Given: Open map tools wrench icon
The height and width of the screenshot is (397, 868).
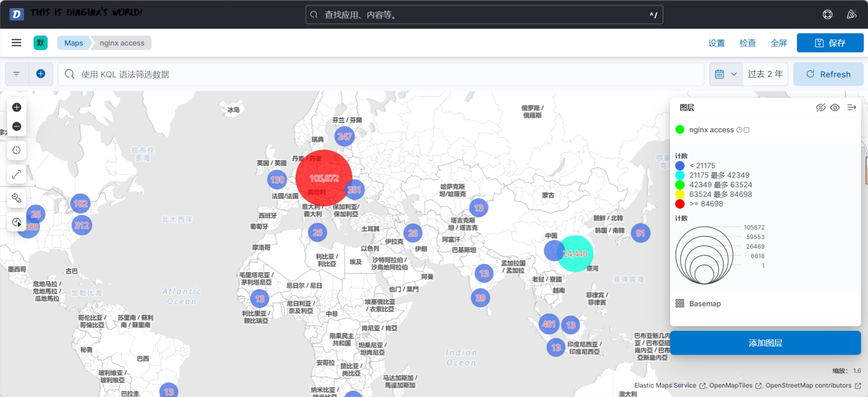Looking at the screenshot, I should tap(17, 198).
